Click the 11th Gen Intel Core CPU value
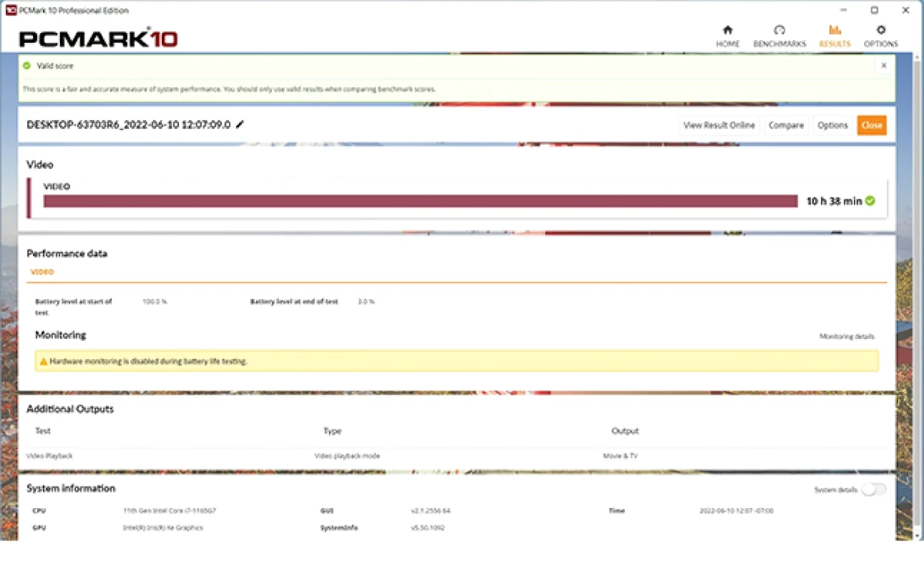The width and height of the screenshot is (924, 578). point(169,511)
